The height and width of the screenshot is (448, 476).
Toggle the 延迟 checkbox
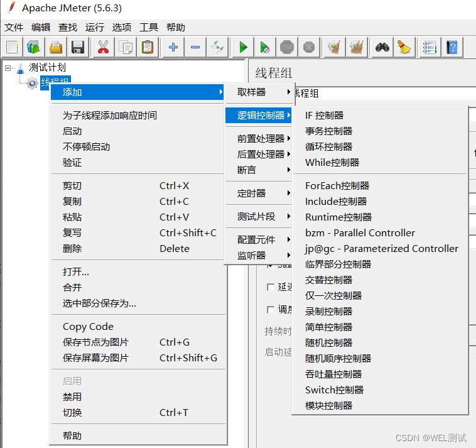270,287
